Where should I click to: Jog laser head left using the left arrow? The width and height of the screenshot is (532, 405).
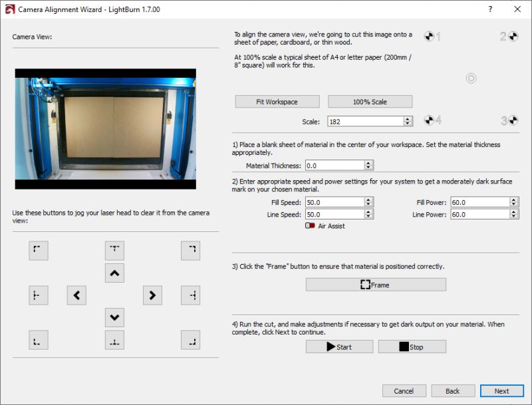point(76,295)
